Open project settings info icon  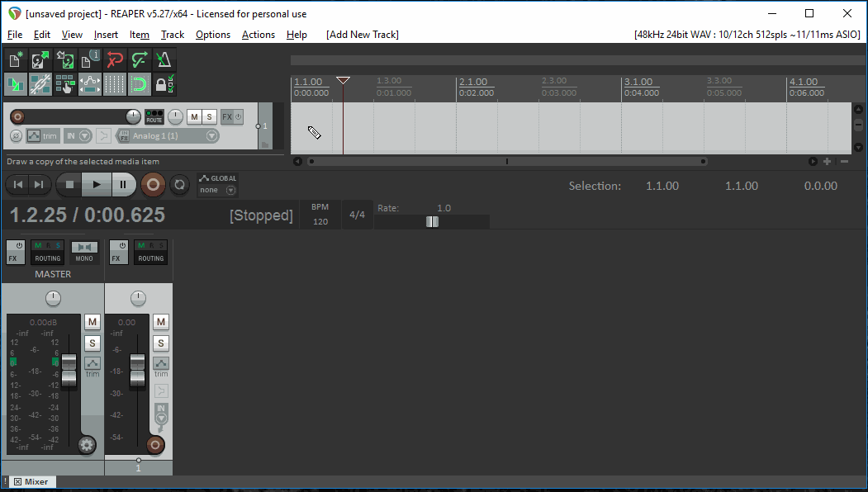pyautogui.click(x=90, y=59)
